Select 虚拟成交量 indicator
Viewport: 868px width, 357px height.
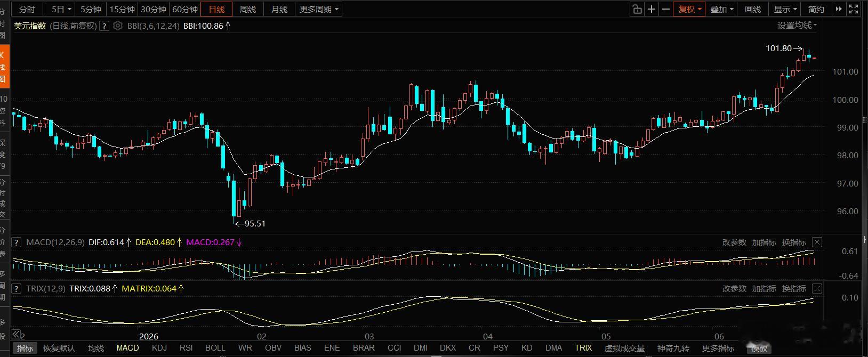coord(624,348)
